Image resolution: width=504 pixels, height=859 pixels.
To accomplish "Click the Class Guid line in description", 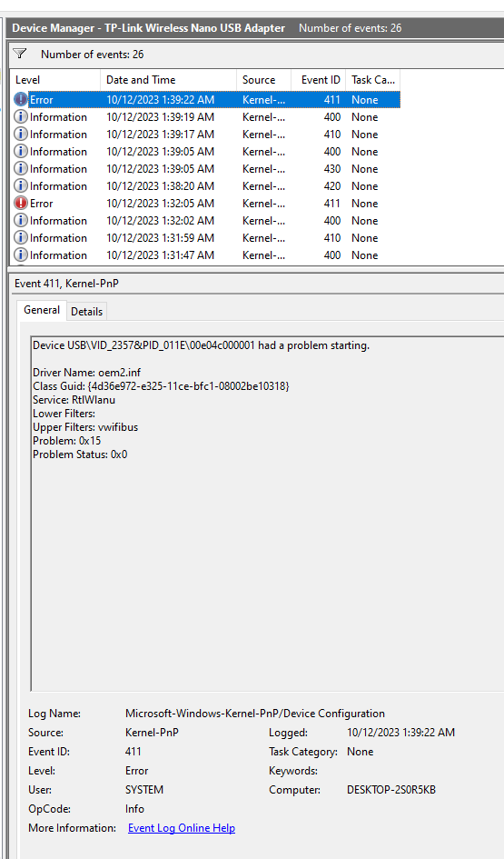I will point(161,386).
